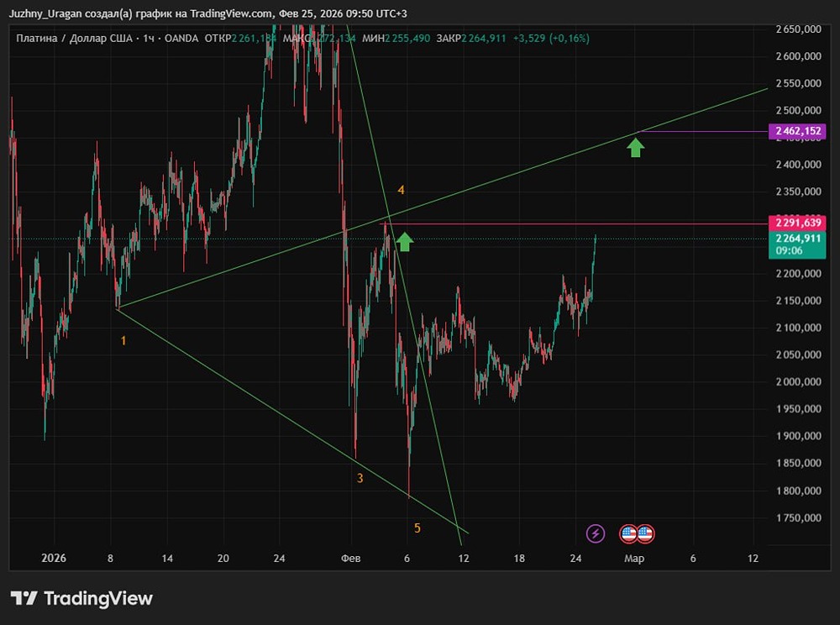Click the green 2 264,911 current price label
Screen dimensions: 840x625
[797, 239]
